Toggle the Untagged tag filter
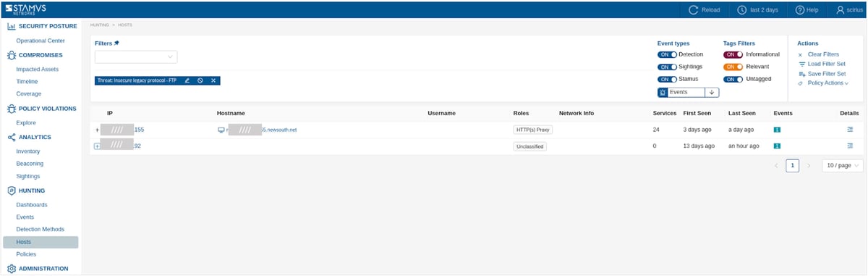The height and width of the screenshot is (276, 868). [x=733, y=79]
